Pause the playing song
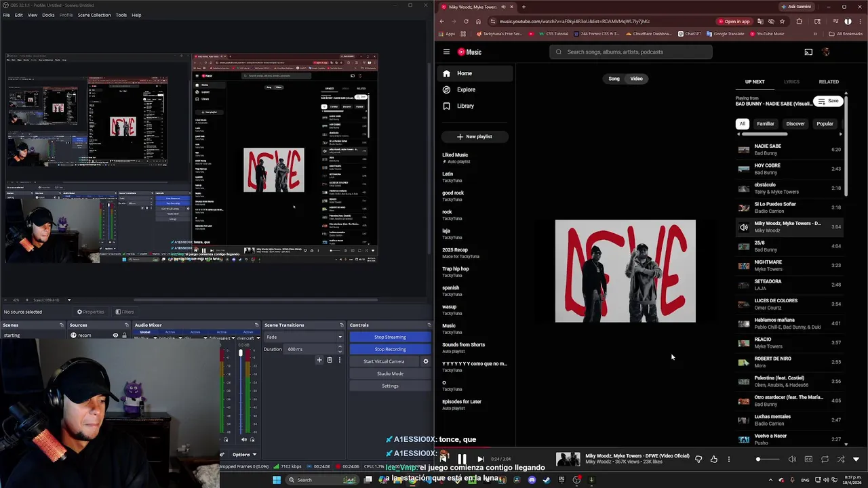Image resolution: width=868 pixels, height=488 pixels. (x=462, y=460)
